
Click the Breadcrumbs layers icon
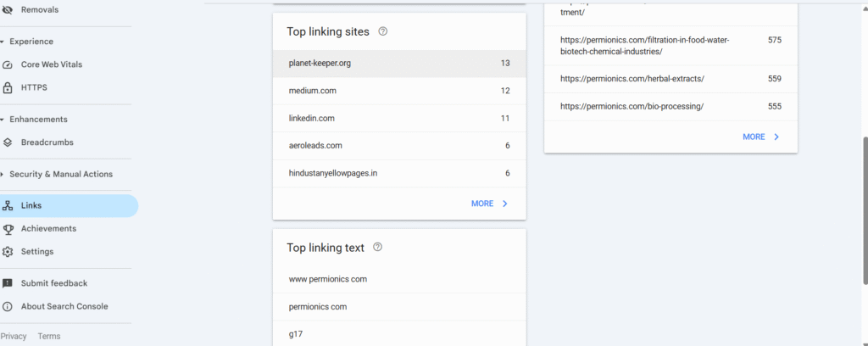8,142
